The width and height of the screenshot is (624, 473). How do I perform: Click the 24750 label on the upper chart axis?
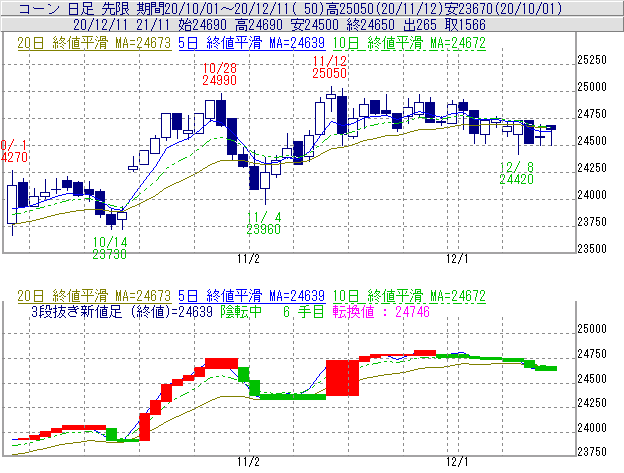[x=592, y=114]
